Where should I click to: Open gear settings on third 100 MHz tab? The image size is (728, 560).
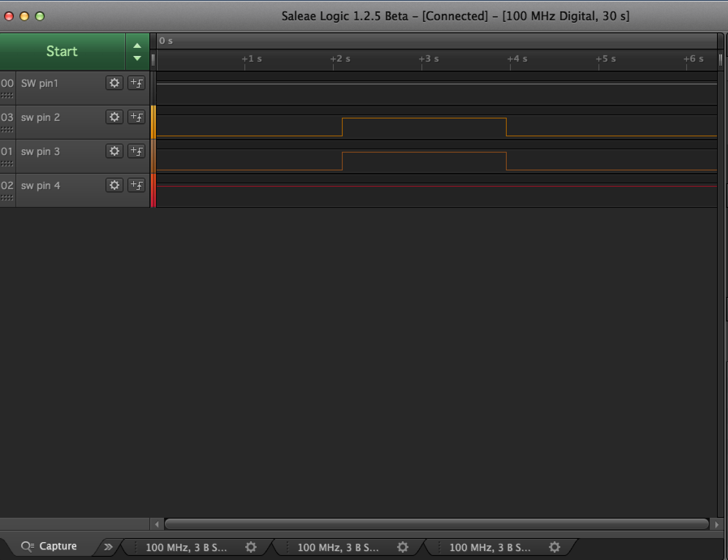[555, 547]
